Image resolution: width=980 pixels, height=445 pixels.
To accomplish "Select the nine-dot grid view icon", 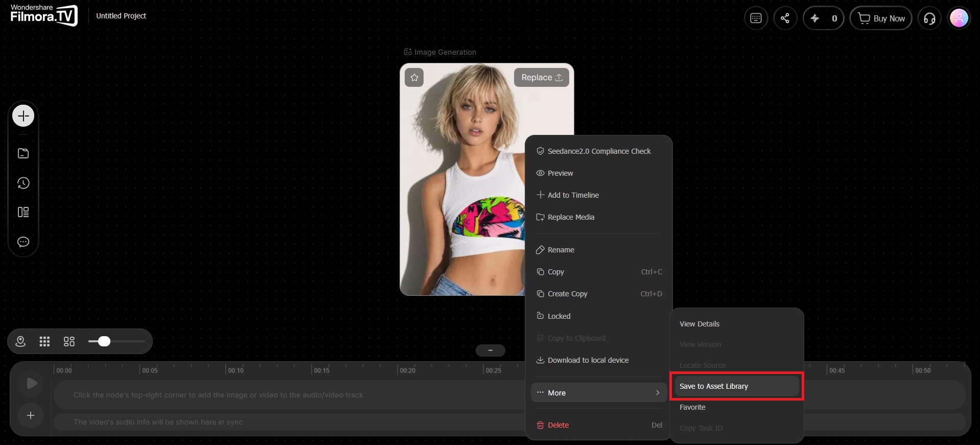I will coord(44,341).
